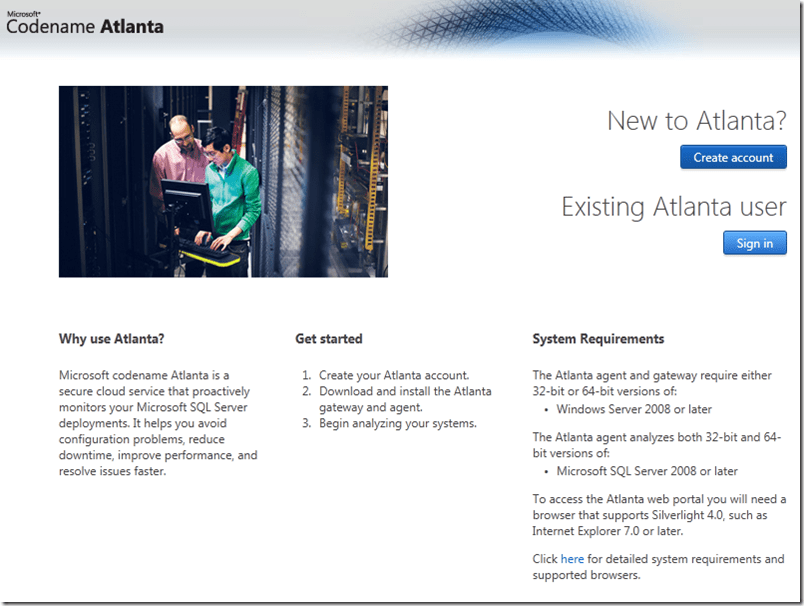The image size is (804, 606).
Task: Click 'Microsoft SQL Server 2008 or later' bullet
Action: pos(647,471)
